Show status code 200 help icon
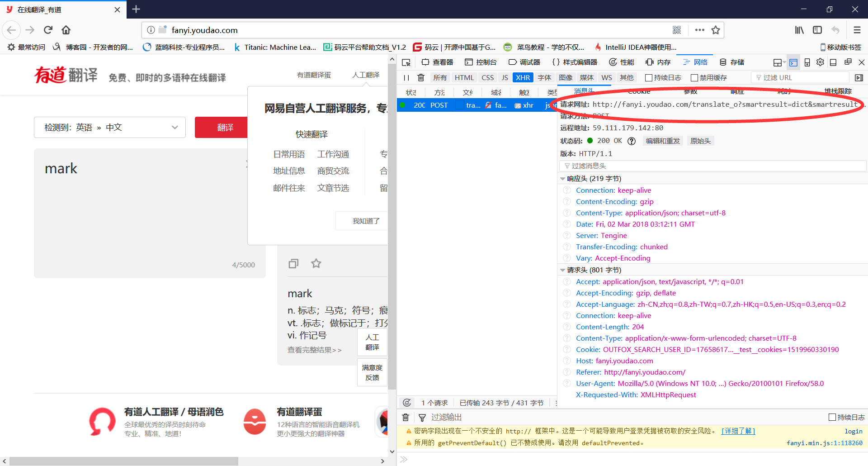 (x=632, y=141)
